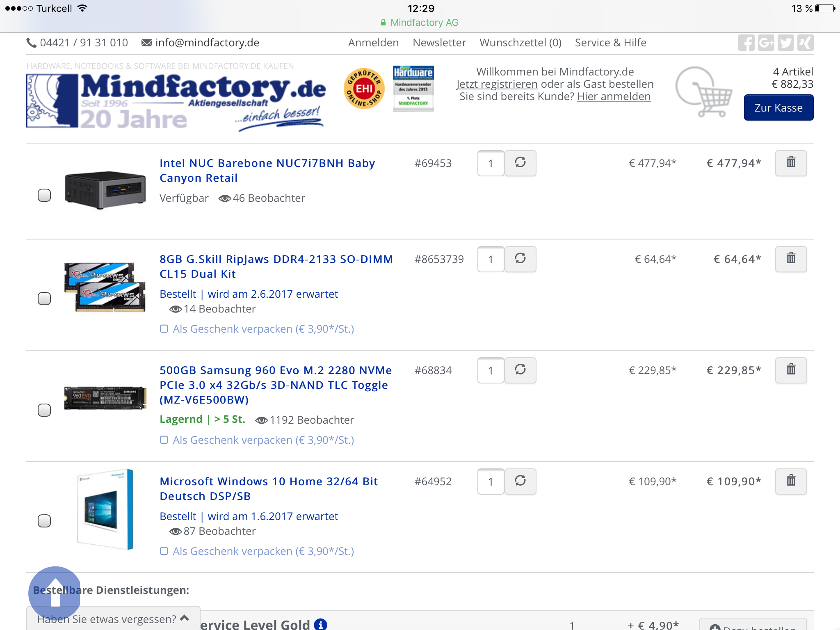This screenshot has height=630, width=840.
Task: Open the Twitter social icon
Action: point(785,43)
